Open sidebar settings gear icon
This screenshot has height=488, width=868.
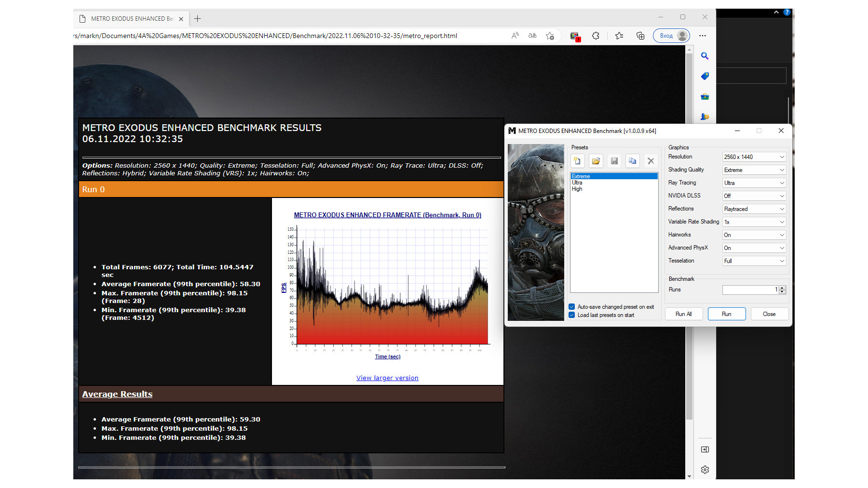[x=705, y=470]
